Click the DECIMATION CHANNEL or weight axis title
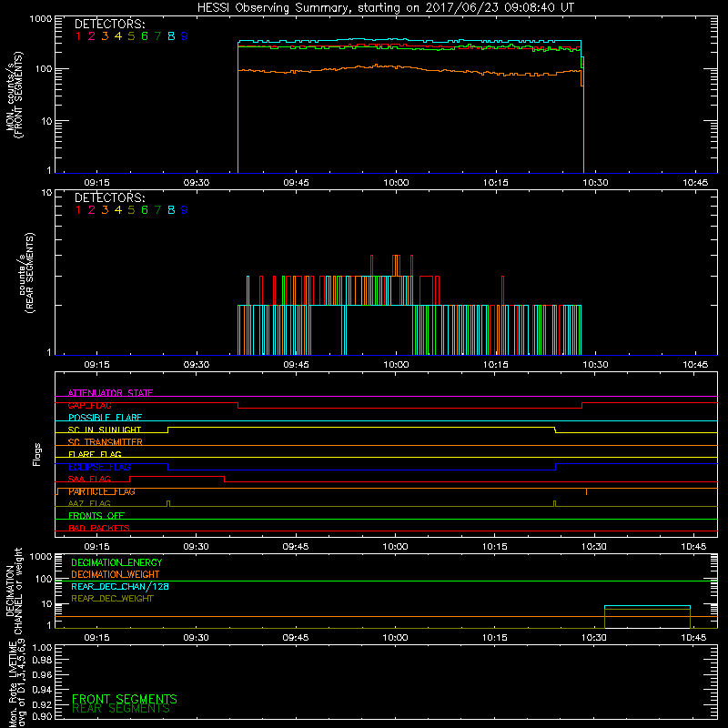The width and height of the screenshot is (728, 728). pos(14,591)
